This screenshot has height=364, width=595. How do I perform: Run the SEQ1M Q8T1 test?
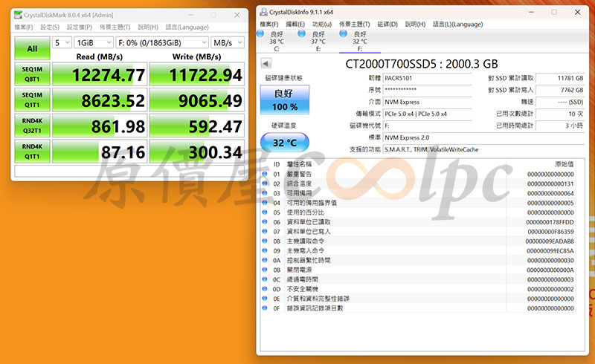(x=32, y=74)
